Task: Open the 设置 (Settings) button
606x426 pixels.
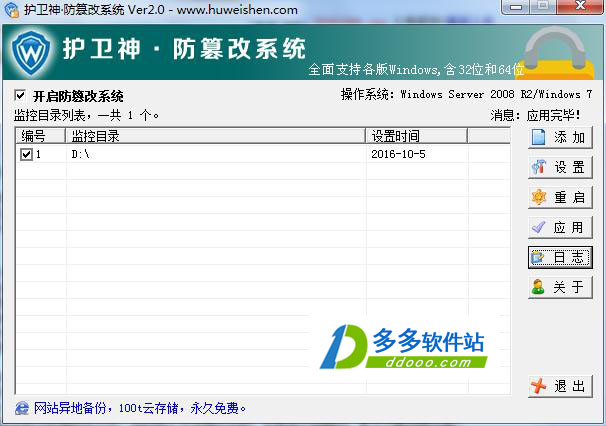Action: click(x=560, y=167)
